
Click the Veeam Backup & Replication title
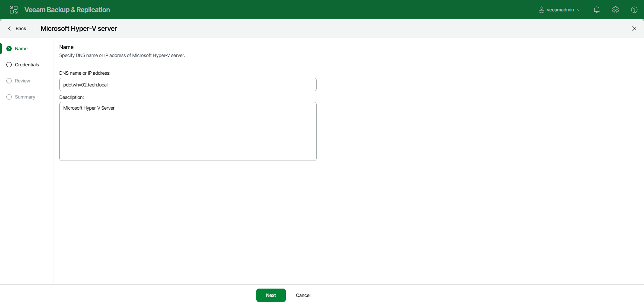67,10
